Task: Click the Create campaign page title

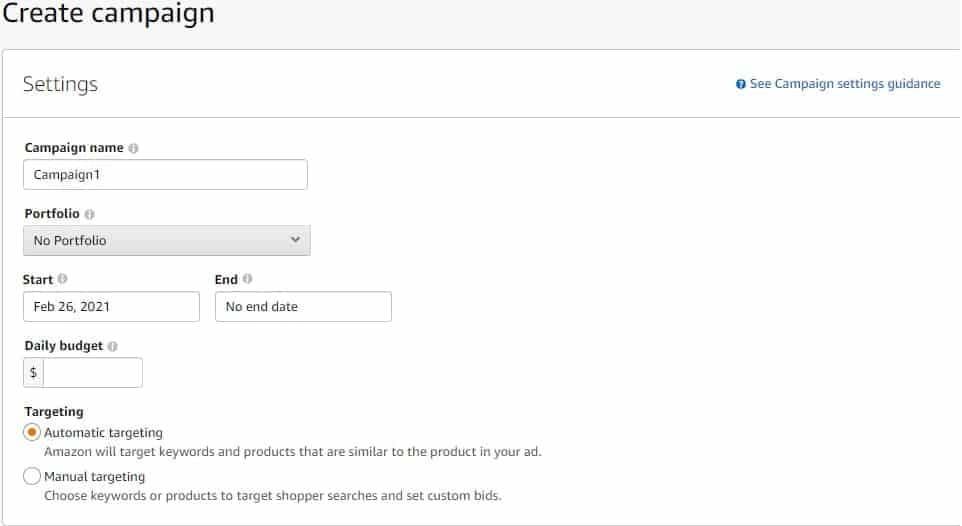Action: point(108,14)
